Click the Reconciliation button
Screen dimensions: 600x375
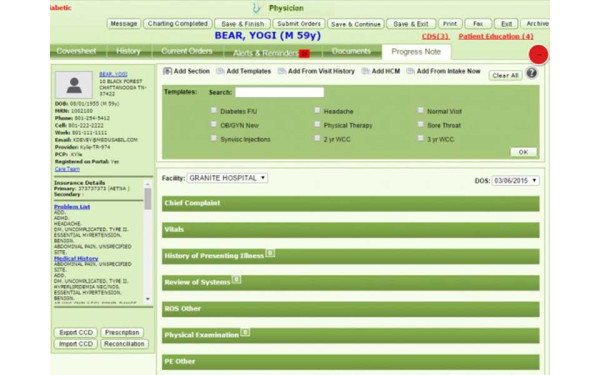click(124, 344)
